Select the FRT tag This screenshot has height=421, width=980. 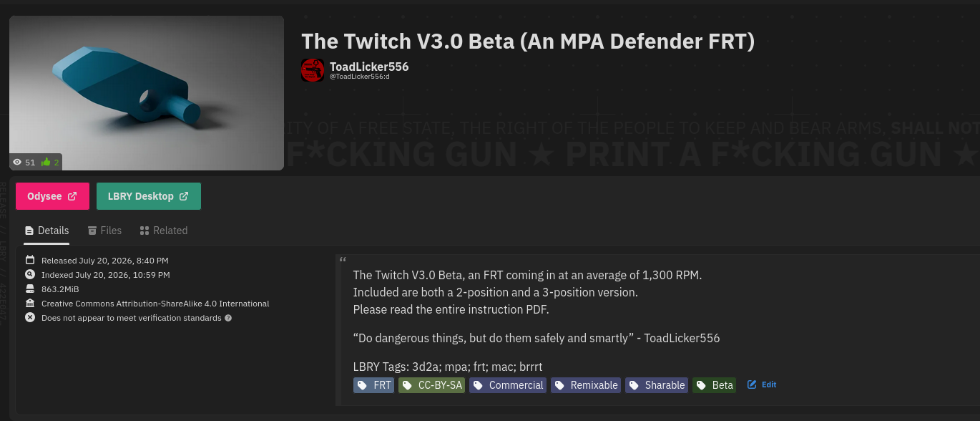click(373, 385)
